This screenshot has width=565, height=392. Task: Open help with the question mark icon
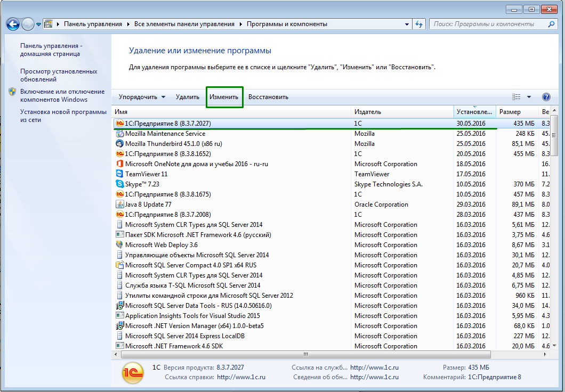(x=546, y=97)
